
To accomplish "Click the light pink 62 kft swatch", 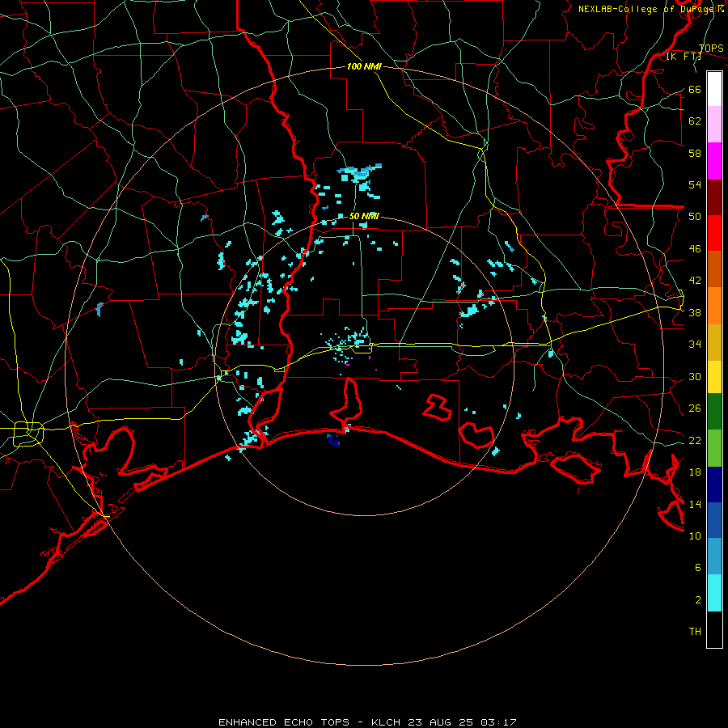I will [x=714, y=125].
